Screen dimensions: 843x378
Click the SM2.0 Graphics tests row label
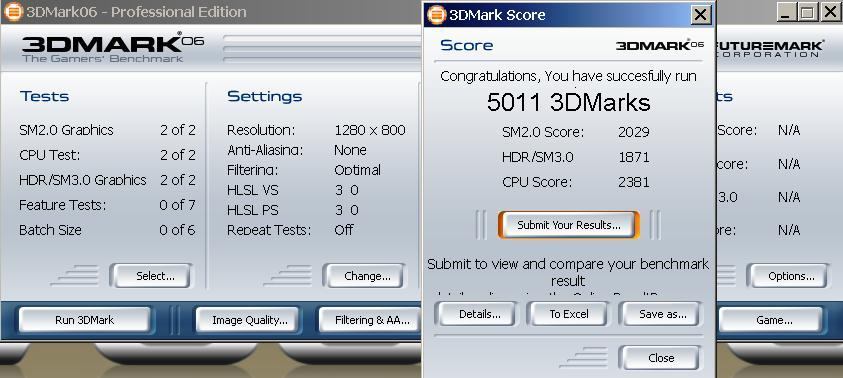point(66,130)
